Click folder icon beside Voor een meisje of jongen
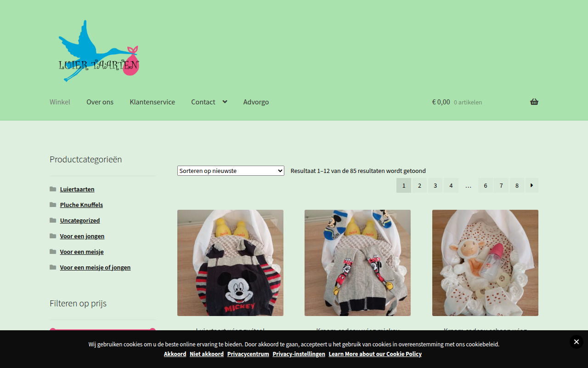Viewport: 588px width, 368px height. (53, 267)
